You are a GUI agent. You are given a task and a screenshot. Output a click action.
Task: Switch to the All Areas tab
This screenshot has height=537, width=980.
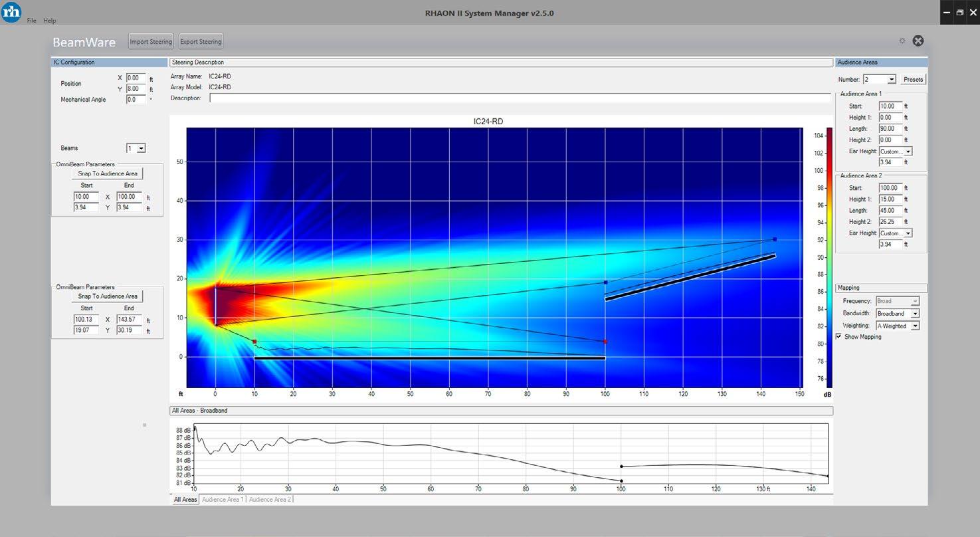[x=185, y=499]
